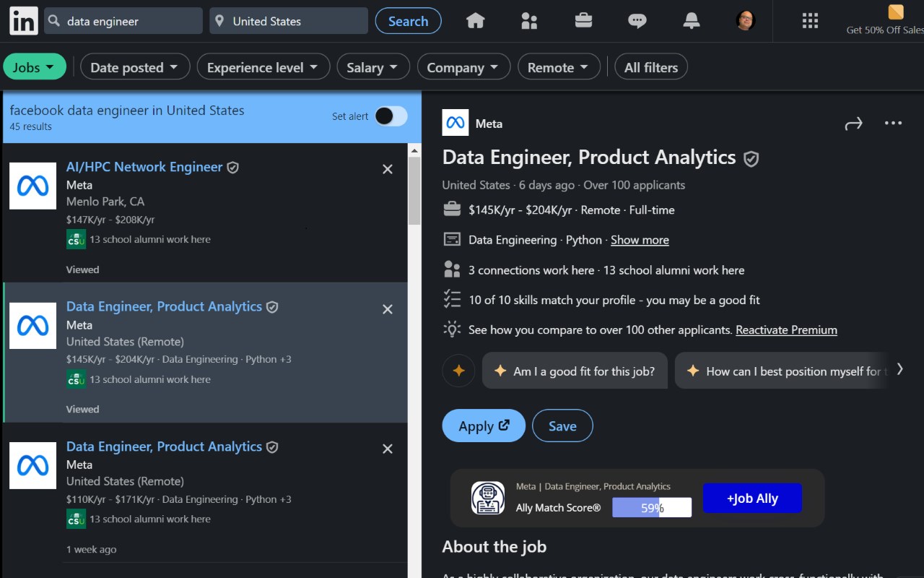Click '45 results' count text

(31, 126)
